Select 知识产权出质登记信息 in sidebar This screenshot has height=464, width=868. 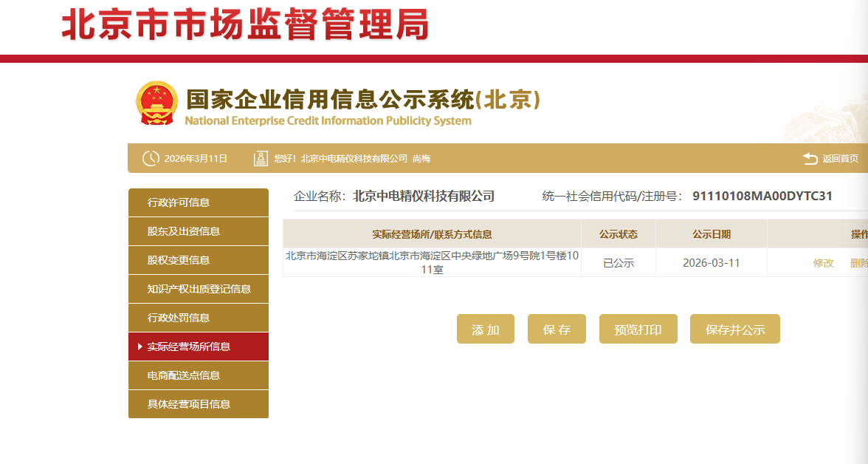pyautogui.click(x=198, y=289)
